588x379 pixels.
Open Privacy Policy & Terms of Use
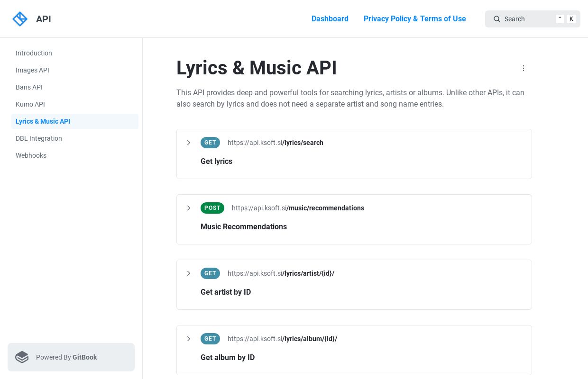415,19
